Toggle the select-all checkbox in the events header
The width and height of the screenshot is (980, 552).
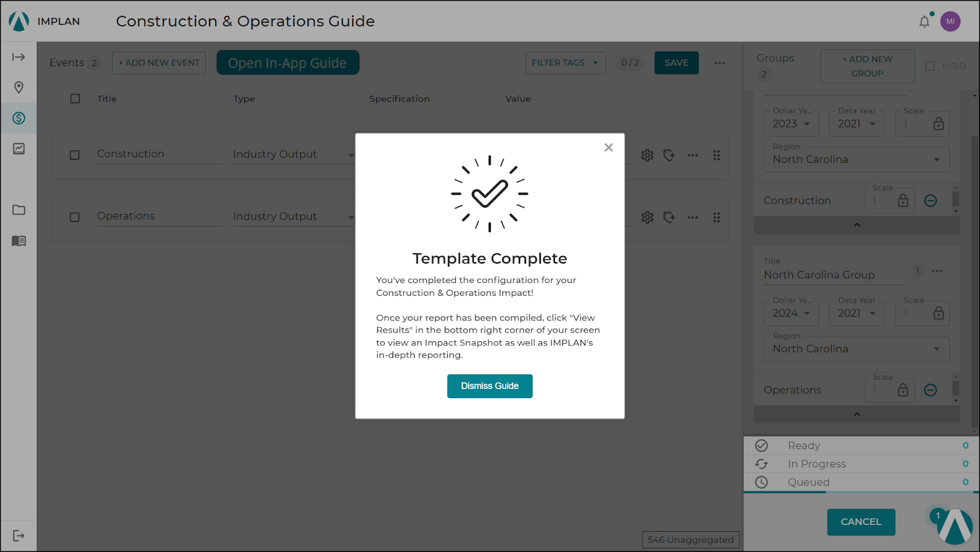point(74,98)
